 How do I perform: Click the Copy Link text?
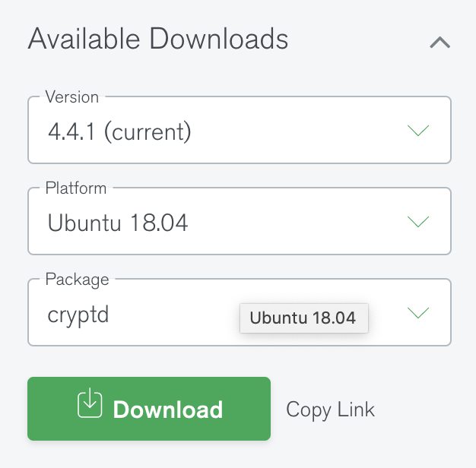[330, 409]
